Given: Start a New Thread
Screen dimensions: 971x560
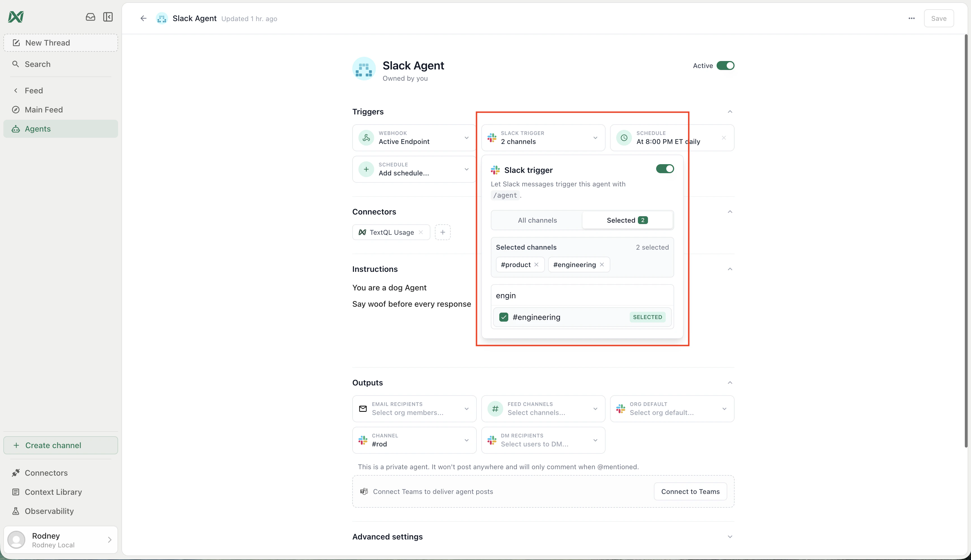Looking at the screenshot, I should (x=61, y=43).
